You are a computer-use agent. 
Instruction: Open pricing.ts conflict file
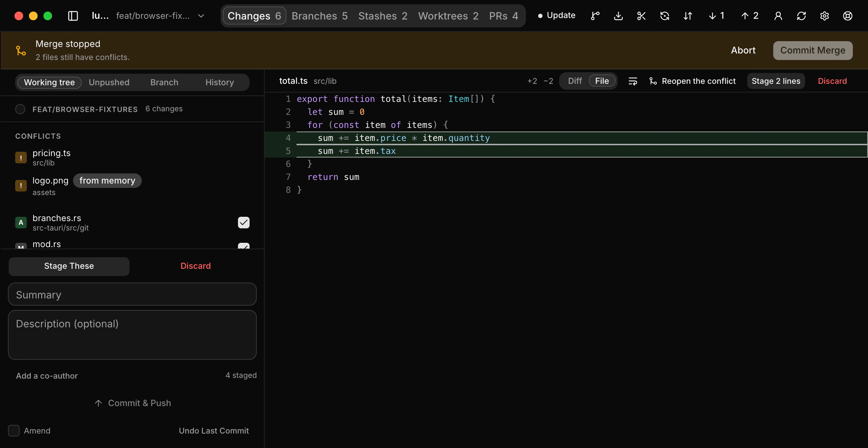click(x=132, y=158)
